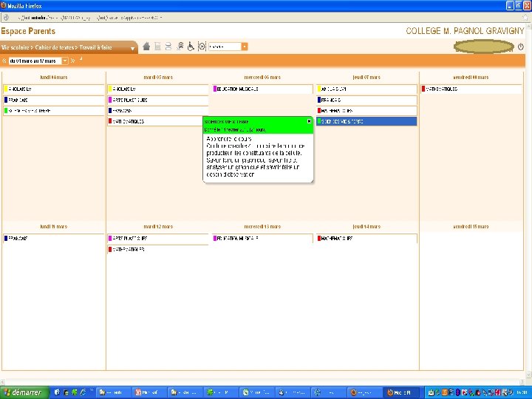Image resolution: width=532 pixels, height=399 pixels.
Task: Click the horizontal scrollbar at page bottom
Action: [x=263, y=382]
